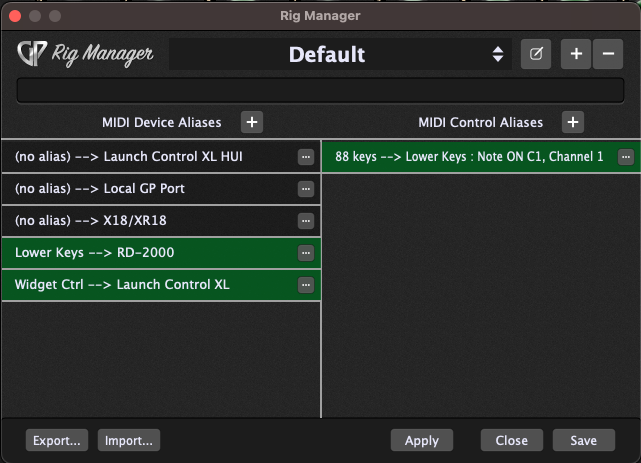Open options for X18/XR18 row

click(306, 221)
